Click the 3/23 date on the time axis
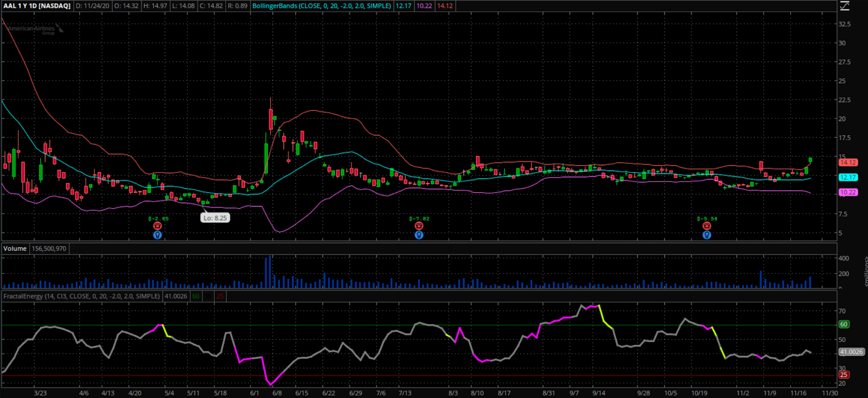 [40, 393]
